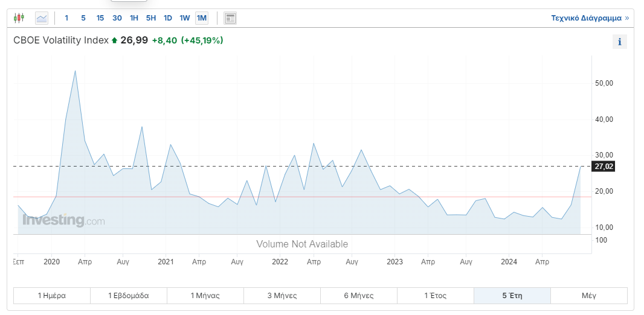Switch to 3 Μήνες range tab
644x315 pixels.
tap(282, 296)
